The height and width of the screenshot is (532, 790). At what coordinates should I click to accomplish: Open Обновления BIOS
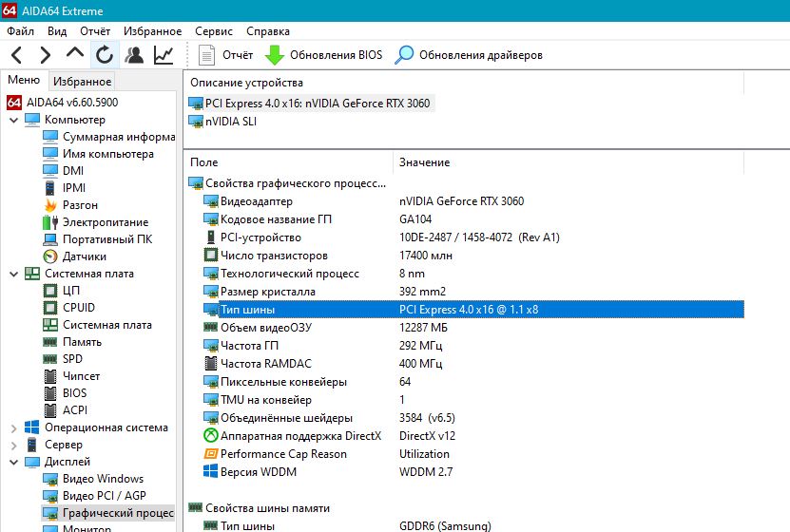pos(324,55)
